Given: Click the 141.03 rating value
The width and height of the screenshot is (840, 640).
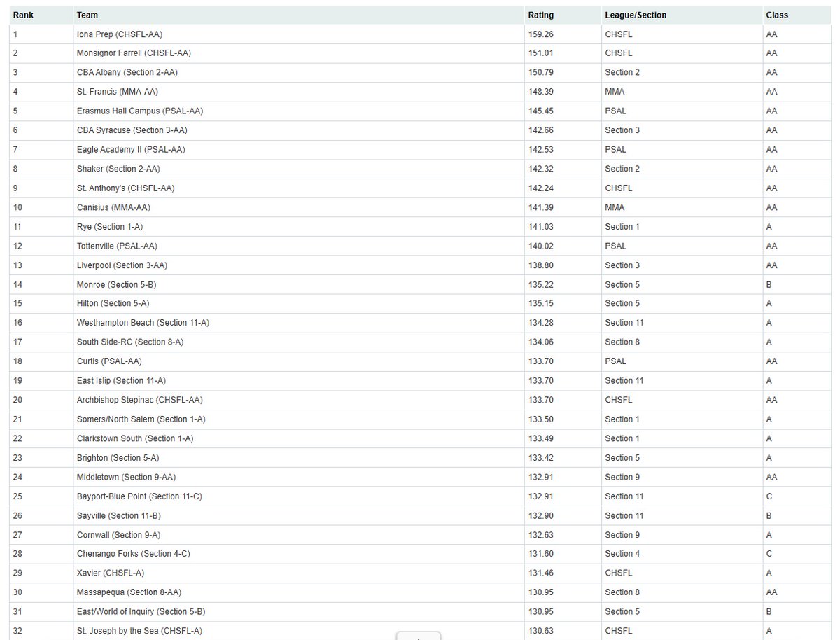Looking at the screenshot, I should (540, 227).
